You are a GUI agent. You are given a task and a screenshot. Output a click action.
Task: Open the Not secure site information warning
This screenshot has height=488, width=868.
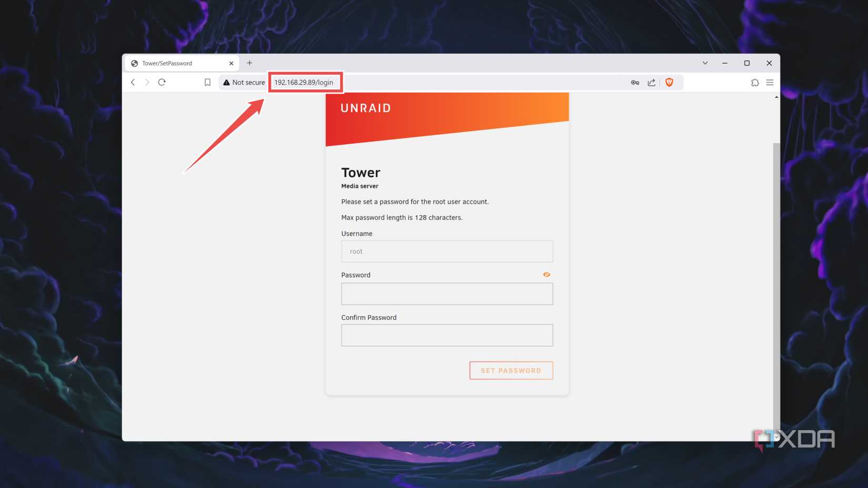[244, 82]
